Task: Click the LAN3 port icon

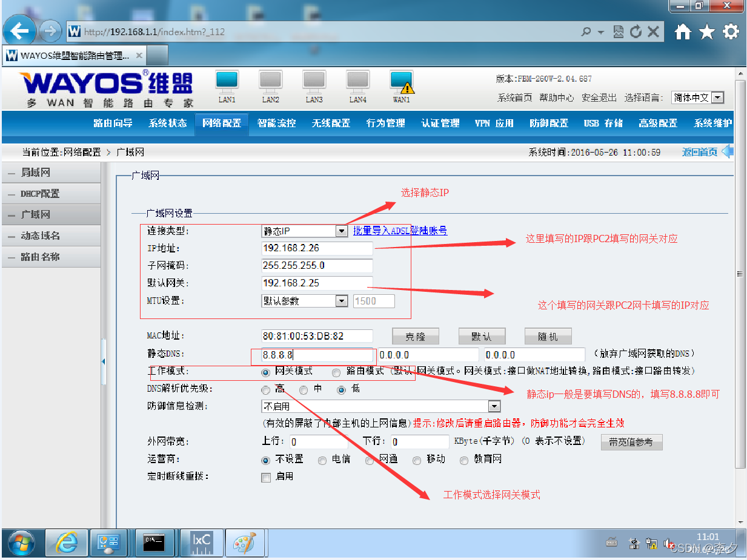Action: pyautogui.click(x=314, y=82)
